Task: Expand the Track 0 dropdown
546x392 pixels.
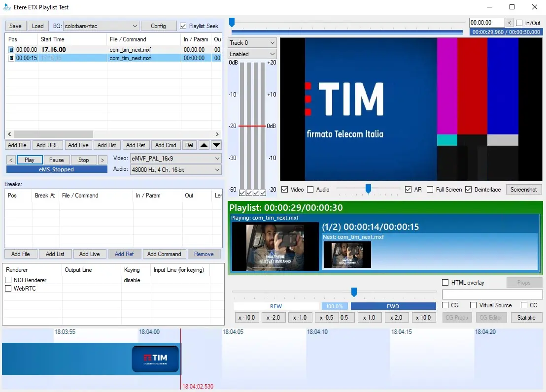Action: 252,43
